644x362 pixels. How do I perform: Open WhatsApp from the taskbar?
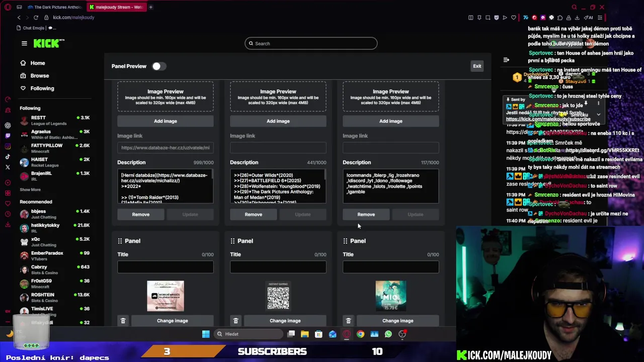[388, 334]
